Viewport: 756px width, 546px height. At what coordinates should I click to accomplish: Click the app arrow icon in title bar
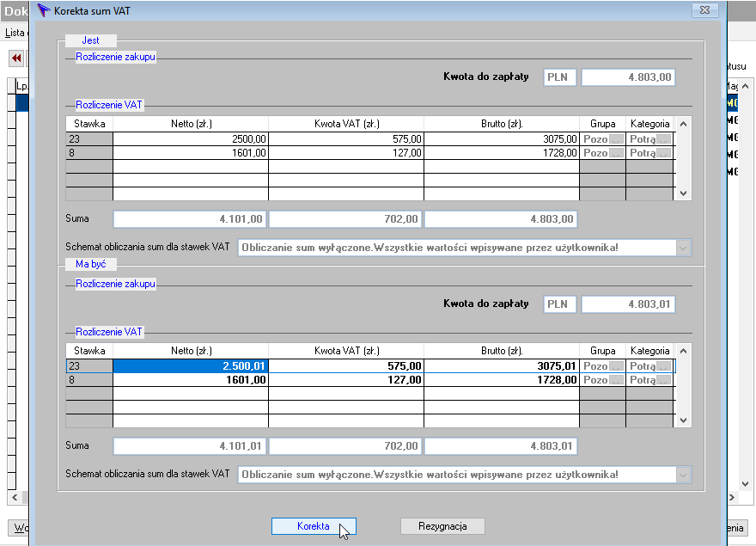(44, 10)
